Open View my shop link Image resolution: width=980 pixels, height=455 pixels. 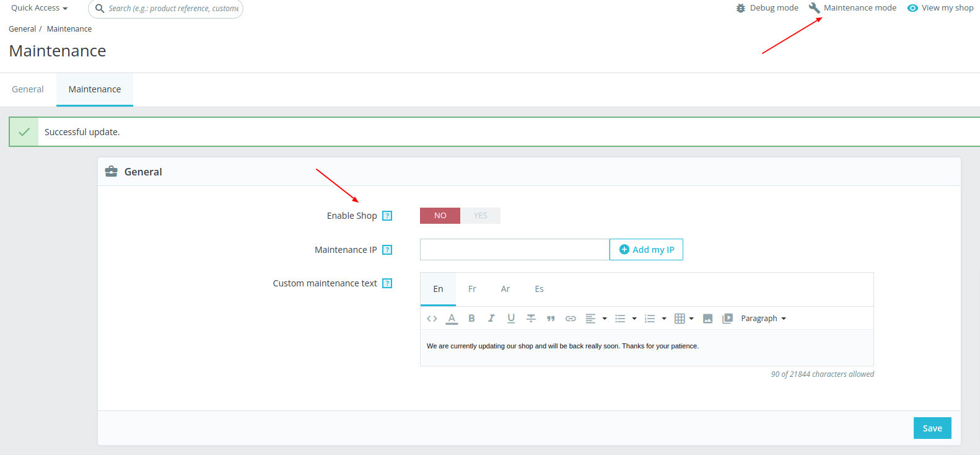[x=940, y=8]
